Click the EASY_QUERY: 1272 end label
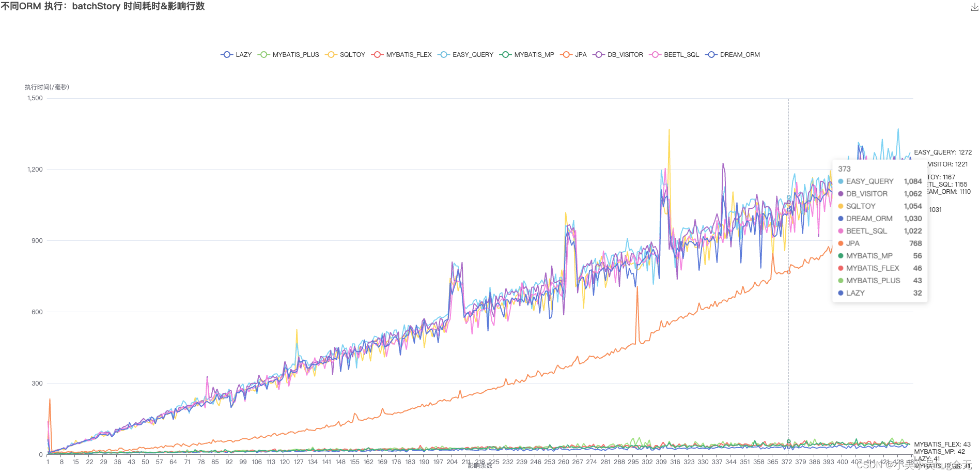 pyautogui.click(x=943, y=152)
